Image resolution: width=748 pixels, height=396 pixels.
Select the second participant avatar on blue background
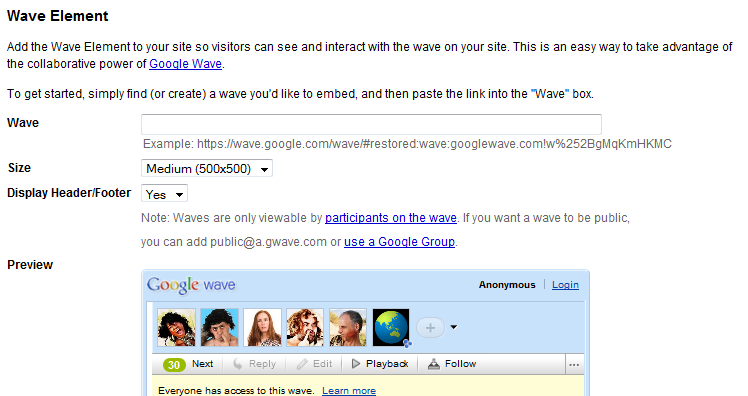click(219, 327)
